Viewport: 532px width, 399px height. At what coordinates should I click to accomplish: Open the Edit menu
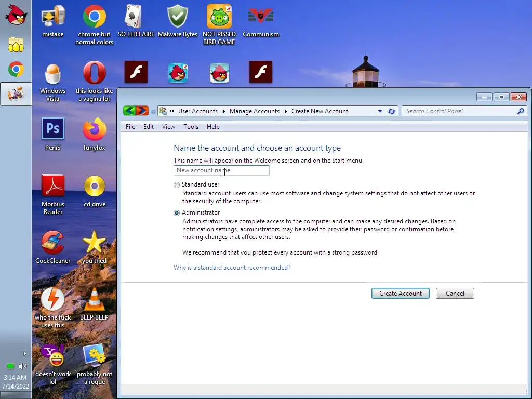click(x=148, y=127)
